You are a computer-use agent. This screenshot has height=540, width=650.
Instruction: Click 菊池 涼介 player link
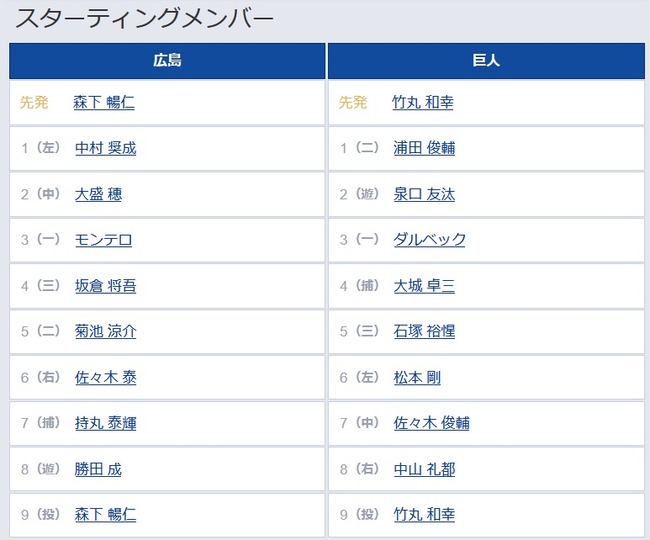point(105,332)
